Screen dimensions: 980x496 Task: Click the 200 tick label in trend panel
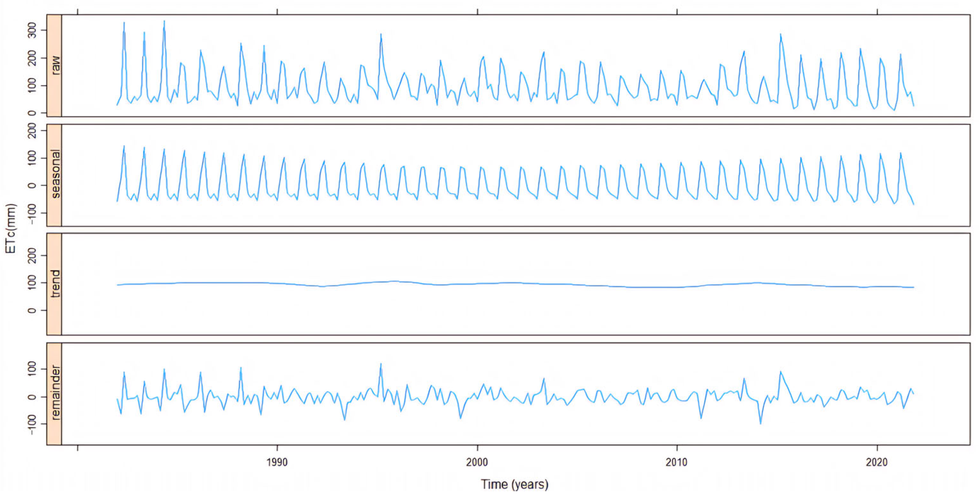[x=33, y=255]
